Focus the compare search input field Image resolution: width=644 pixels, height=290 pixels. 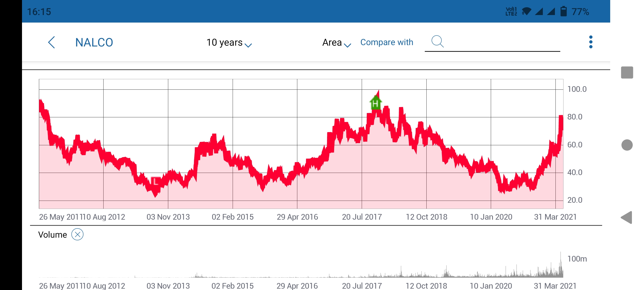point(502,43)
